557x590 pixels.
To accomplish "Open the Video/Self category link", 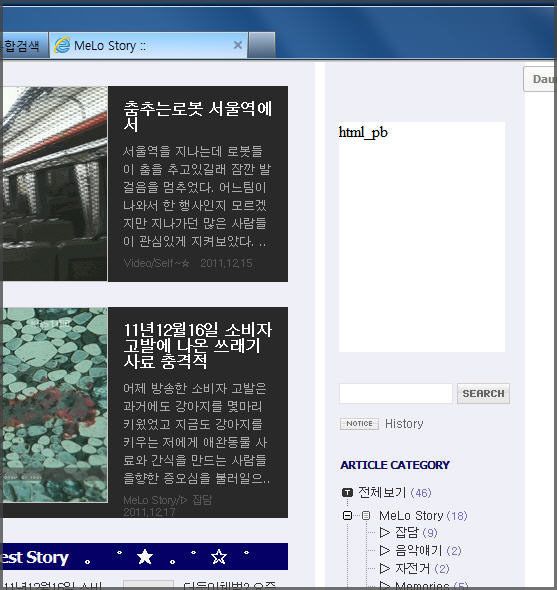I will 157,263.
